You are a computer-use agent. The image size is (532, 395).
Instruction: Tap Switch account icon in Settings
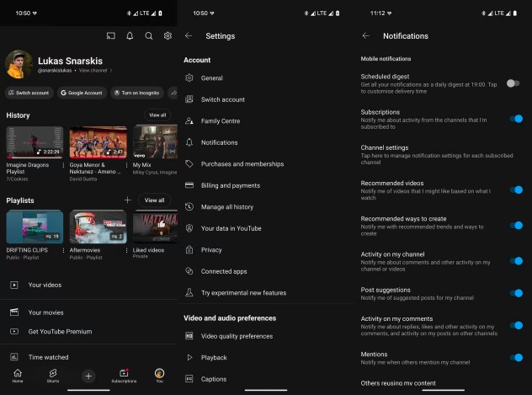click(189, 99)
